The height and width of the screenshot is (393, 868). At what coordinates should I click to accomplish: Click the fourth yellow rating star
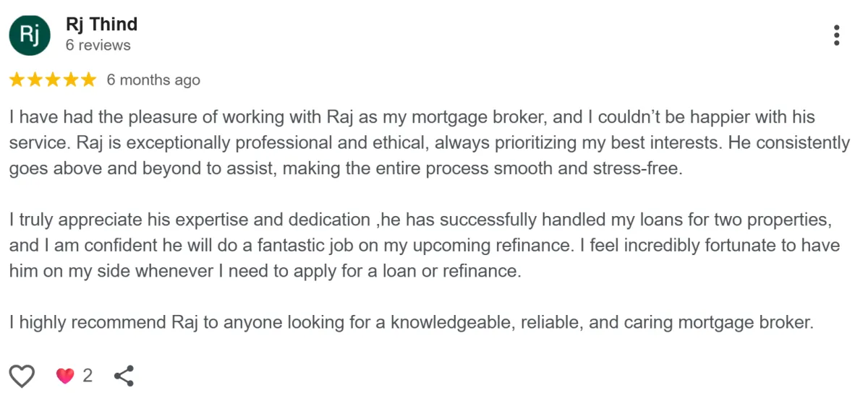70,79
